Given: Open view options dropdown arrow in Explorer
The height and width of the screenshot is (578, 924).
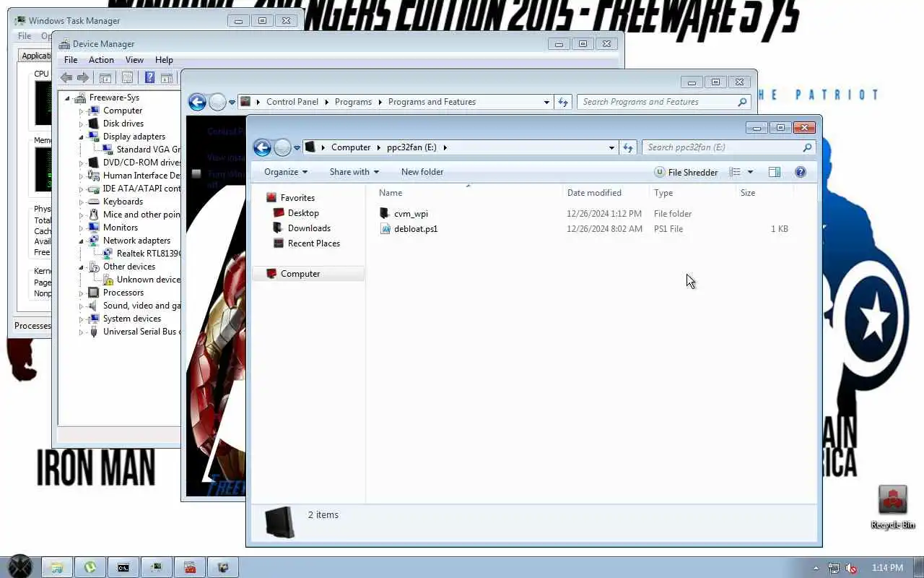Looking at the screenshot, I should (750, 172).
